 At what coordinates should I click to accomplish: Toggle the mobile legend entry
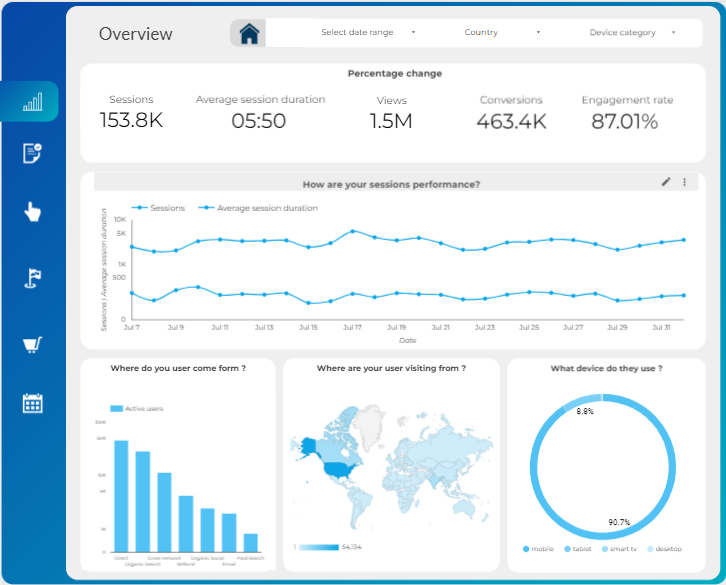[x=538, y=549]
